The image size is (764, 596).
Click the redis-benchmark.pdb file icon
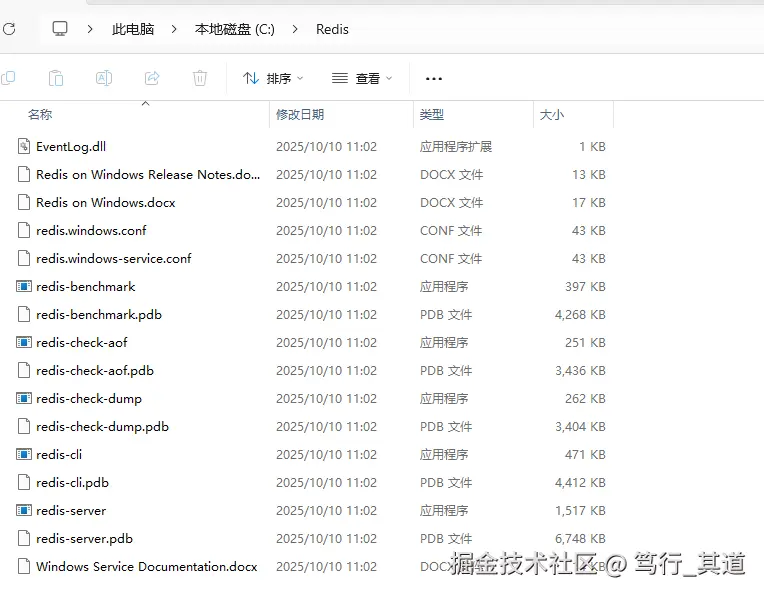[x=24, y=314]
